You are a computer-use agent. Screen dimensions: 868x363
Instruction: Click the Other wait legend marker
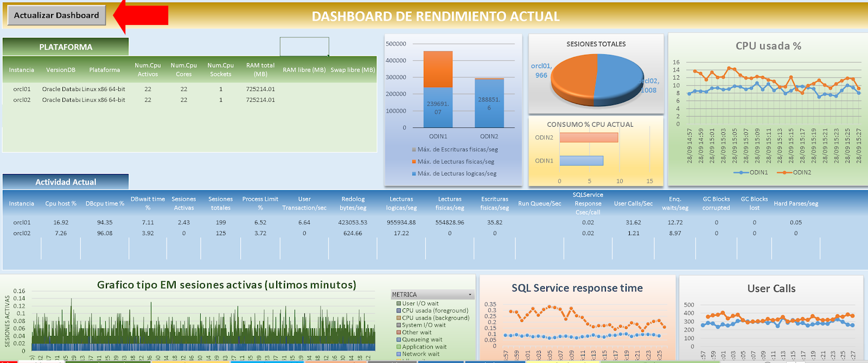click(399, 332)
